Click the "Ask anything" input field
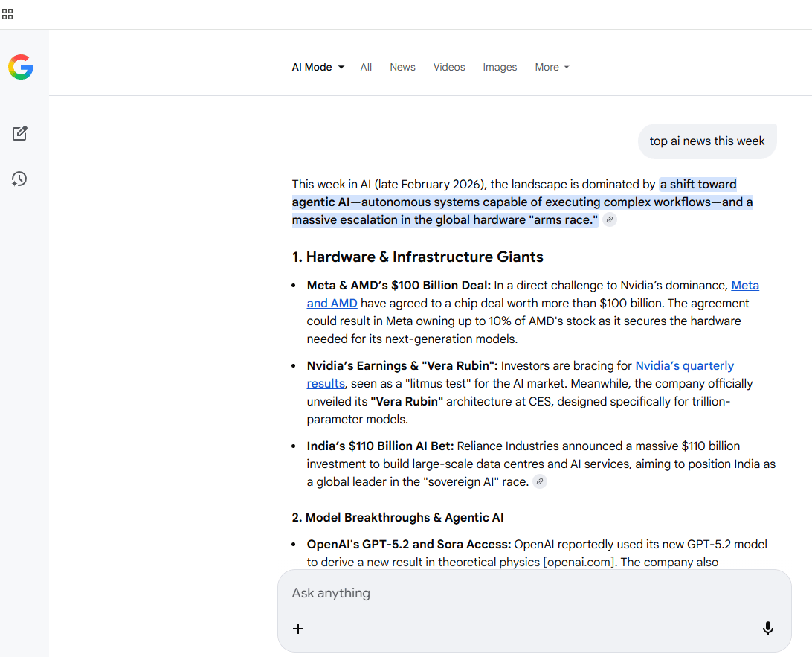 pyautogui.click(x=521, y=593)
